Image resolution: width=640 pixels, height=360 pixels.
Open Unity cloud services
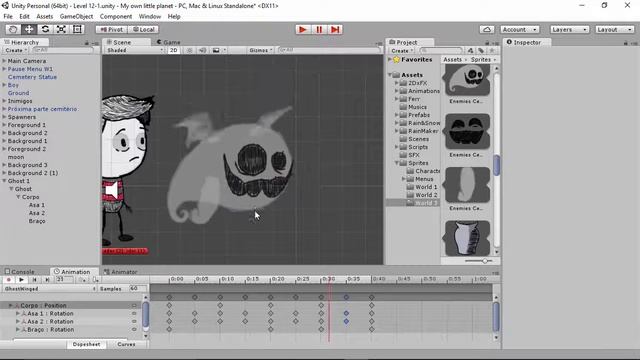(487, 29)
